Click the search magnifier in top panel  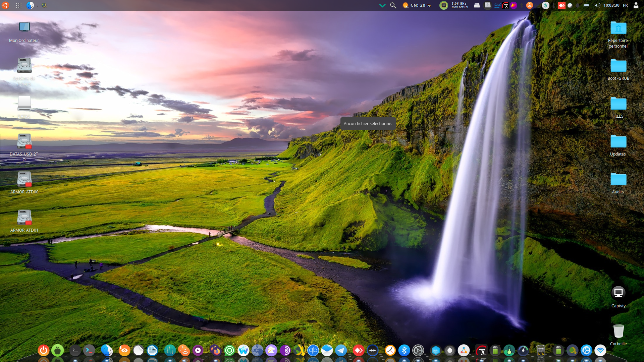pyautogui.click(x=393, y=5)
